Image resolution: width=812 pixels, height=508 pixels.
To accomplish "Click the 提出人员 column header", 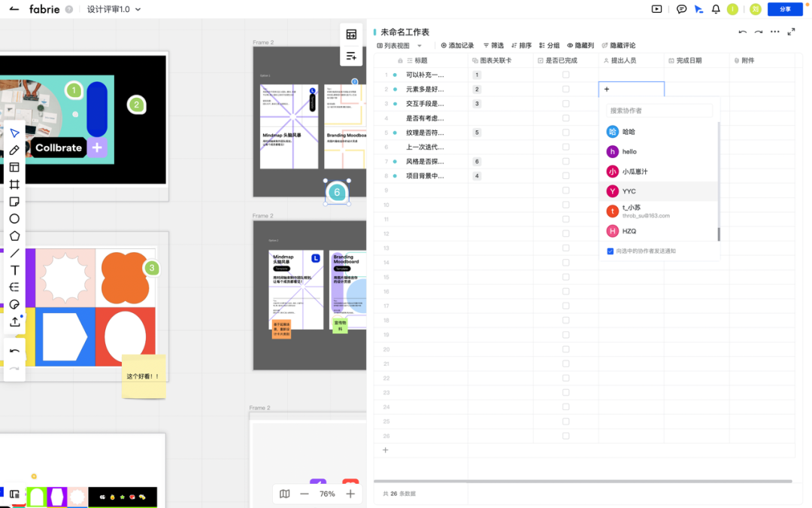I will [631, 61].
